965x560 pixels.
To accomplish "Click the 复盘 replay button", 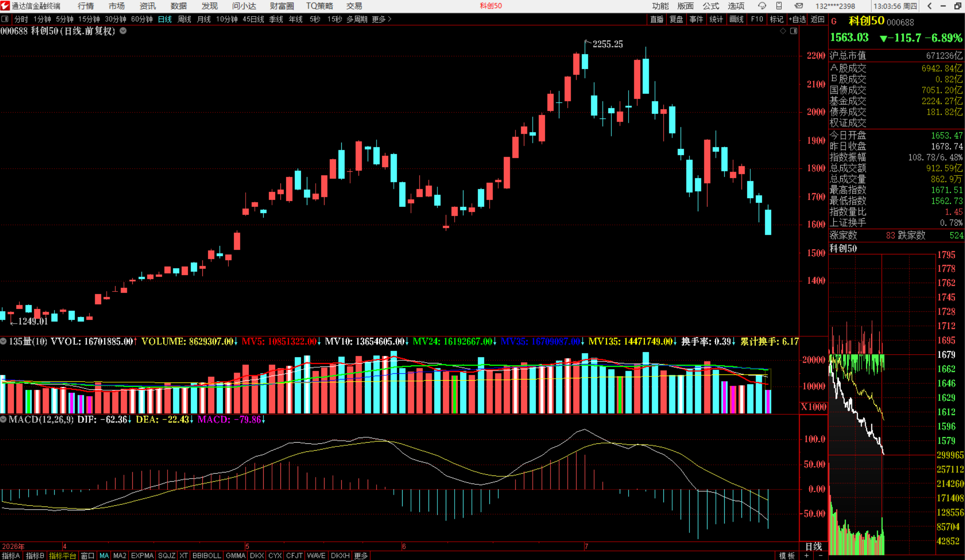I will tap(676, 19).
